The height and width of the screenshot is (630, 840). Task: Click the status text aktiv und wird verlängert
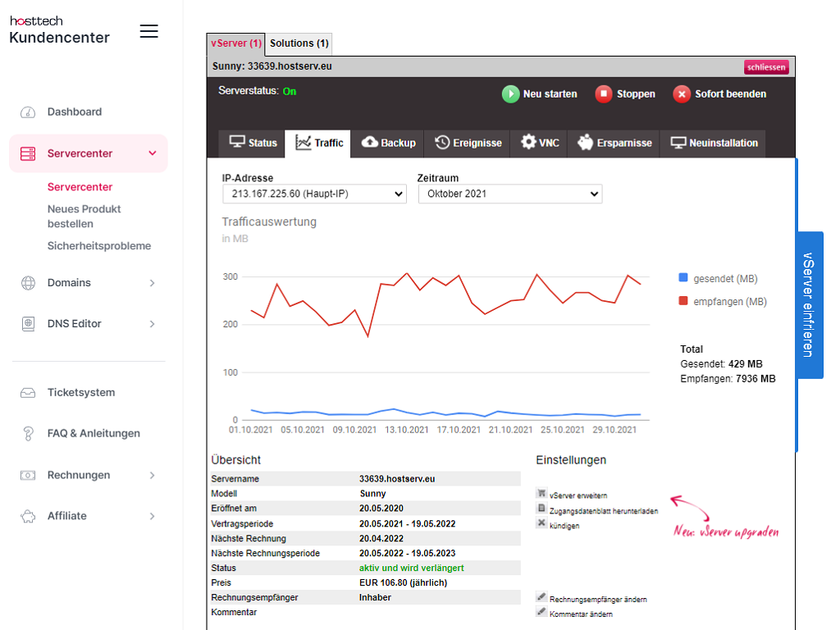coord(412,568)
